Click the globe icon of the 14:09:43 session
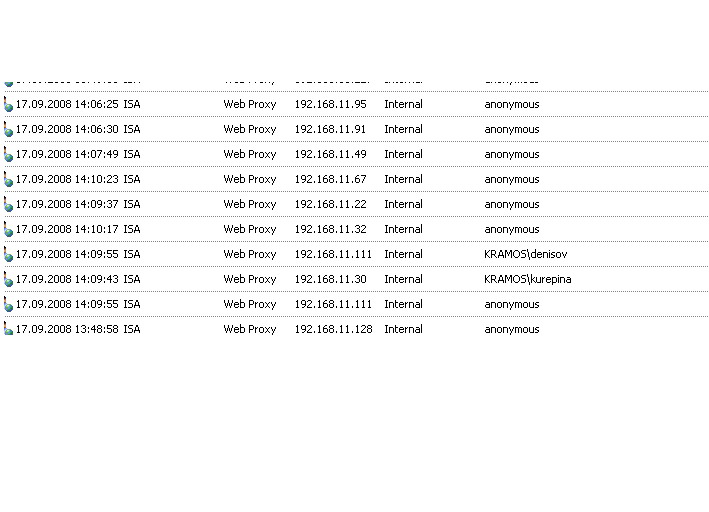 [8, 280]
